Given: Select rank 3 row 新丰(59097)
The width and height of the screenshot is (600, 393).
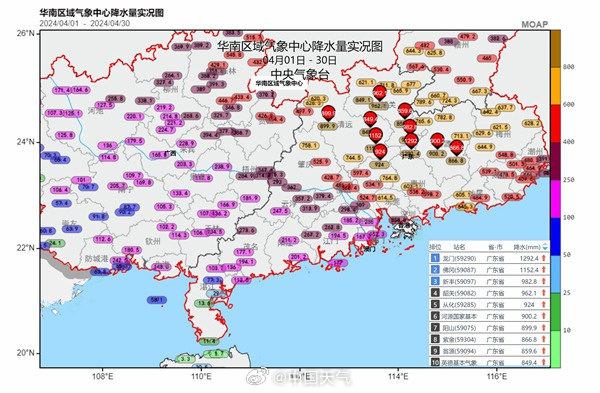Looking at the screenshot, I should [489, 281].
